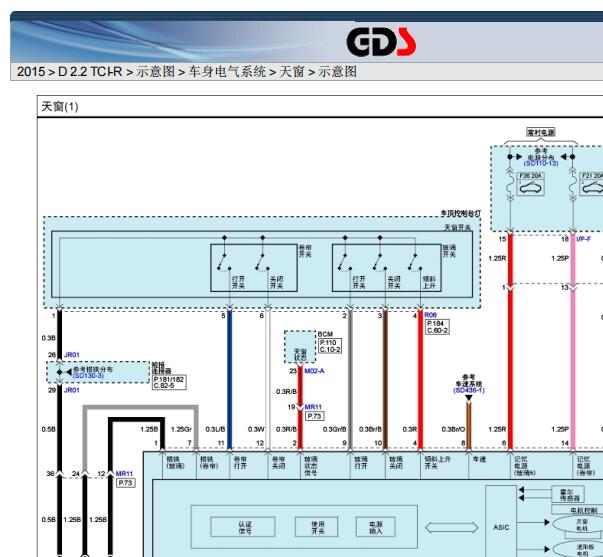Click JR01 label next to pin 29
The image size is (603, 557).
coord(72,390)
